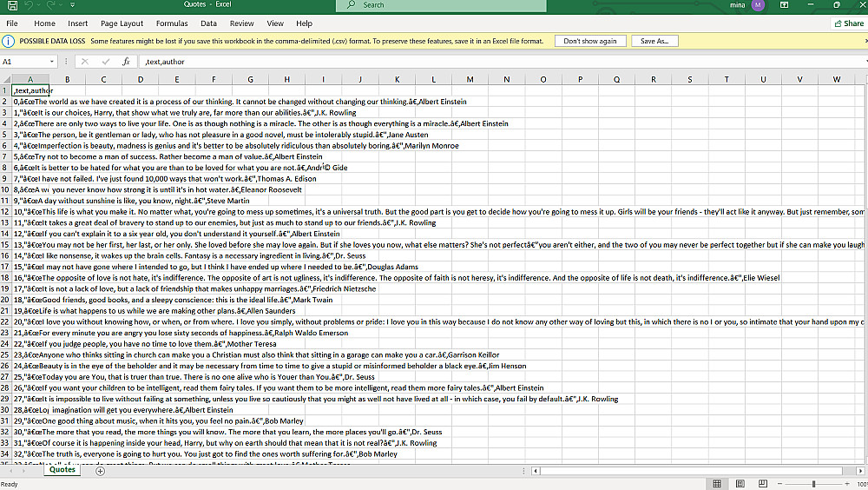Open Ribbon Display Options icon

tap(785, 5)
